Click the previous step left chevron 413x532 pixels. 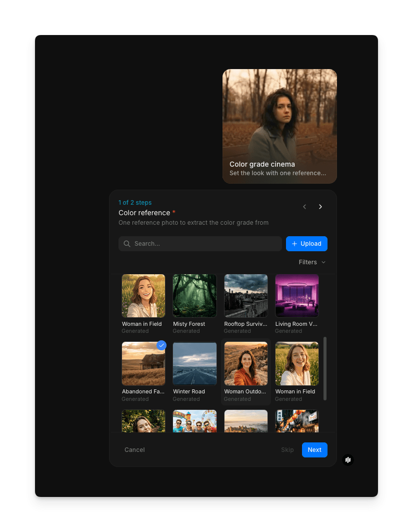tap(304, 207)
